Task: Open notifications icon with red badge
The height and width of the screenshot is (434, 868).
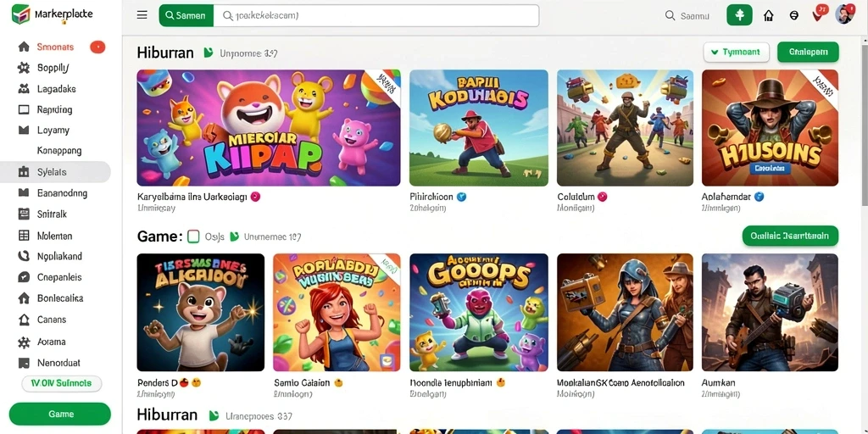Action: click(820, 14)
